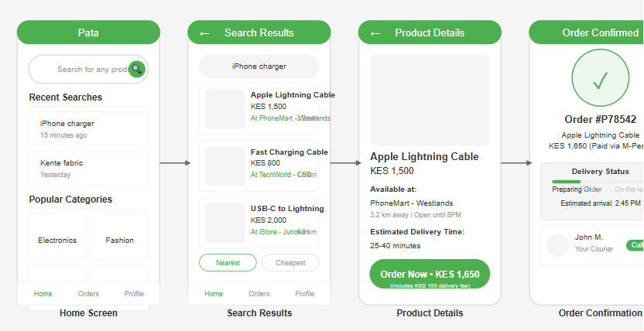Click the "Search for any product" field
Image resolution: width=644 pixels, height=331 pixels.
click(85, 70)
